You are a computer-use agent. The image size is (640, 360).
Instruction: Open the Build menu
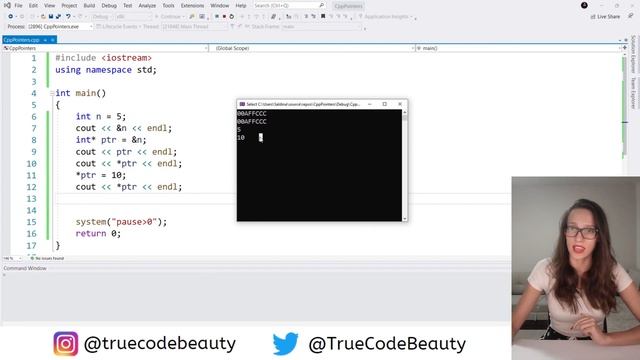pos(89,6)
